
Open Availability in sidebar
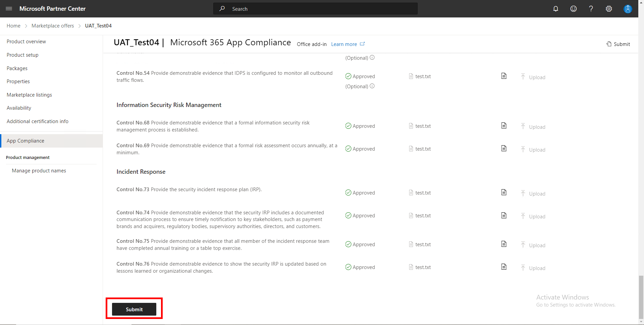(19, 108)
